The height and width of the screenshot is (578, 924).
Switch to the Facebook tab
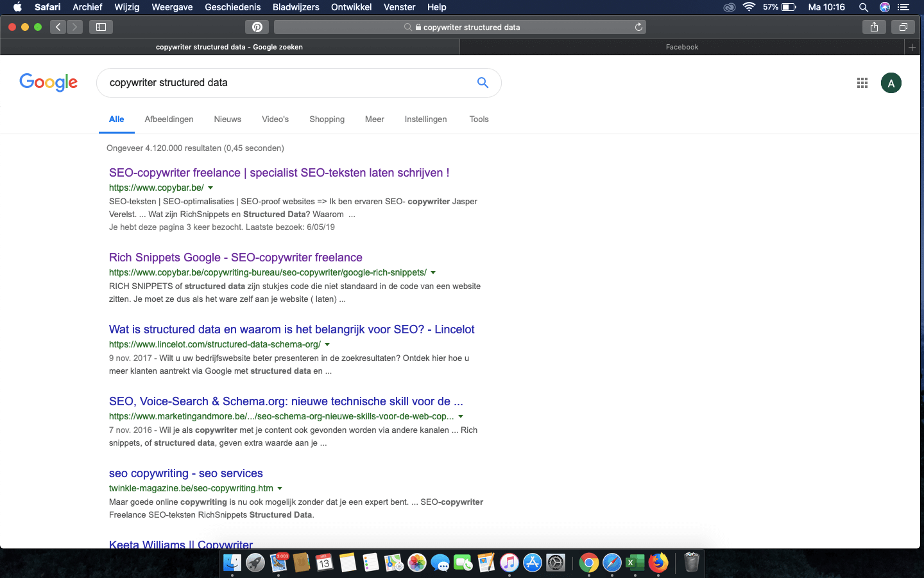(x=682, y=47)
